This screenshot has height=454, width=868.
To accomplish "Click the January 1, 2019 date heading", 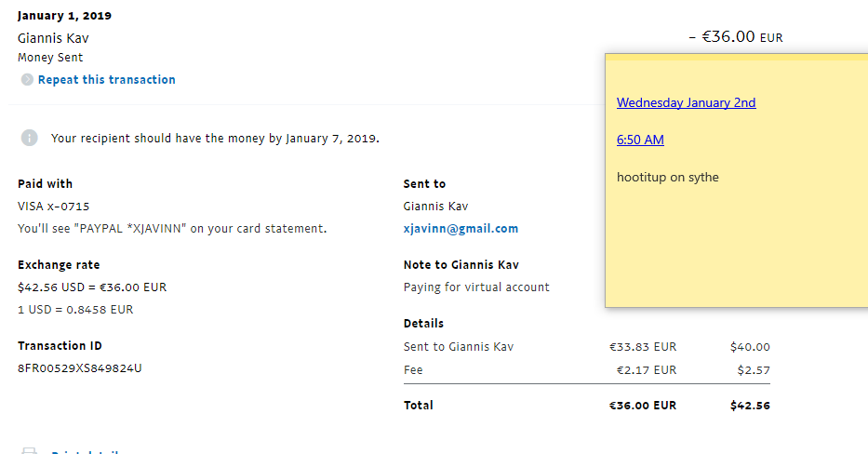I will click(64, 16).
